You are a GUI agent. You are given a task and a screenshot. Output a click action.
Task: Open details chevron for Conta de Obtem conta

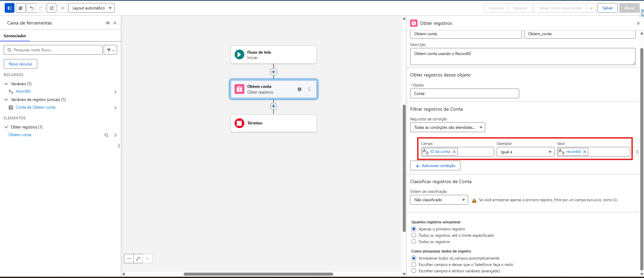coord(115,108)
